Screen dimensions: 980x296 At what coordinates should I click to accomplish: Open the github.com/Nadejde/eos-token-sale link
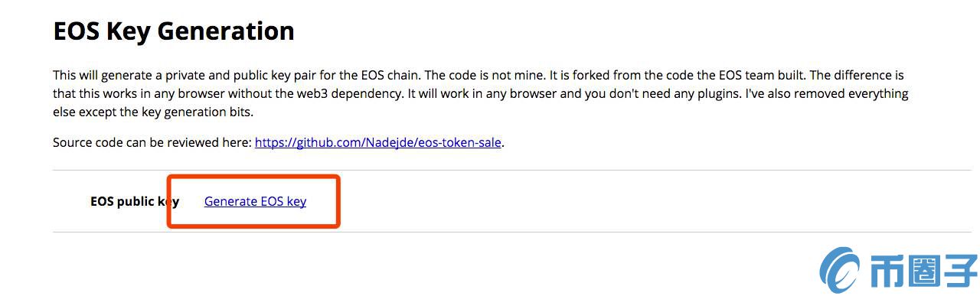coord(379,142)
